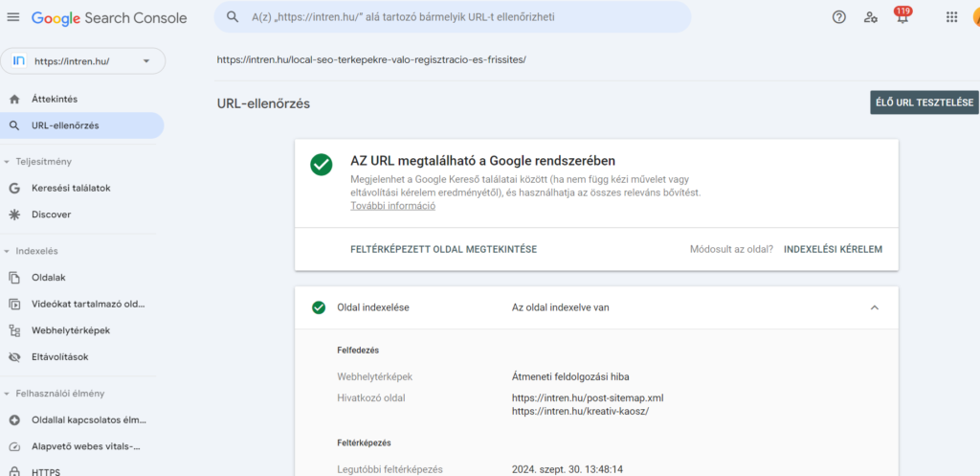Click the URL-ellenőrzés magnifier icon
Screen dimensions: 980x476
point(14,125)
